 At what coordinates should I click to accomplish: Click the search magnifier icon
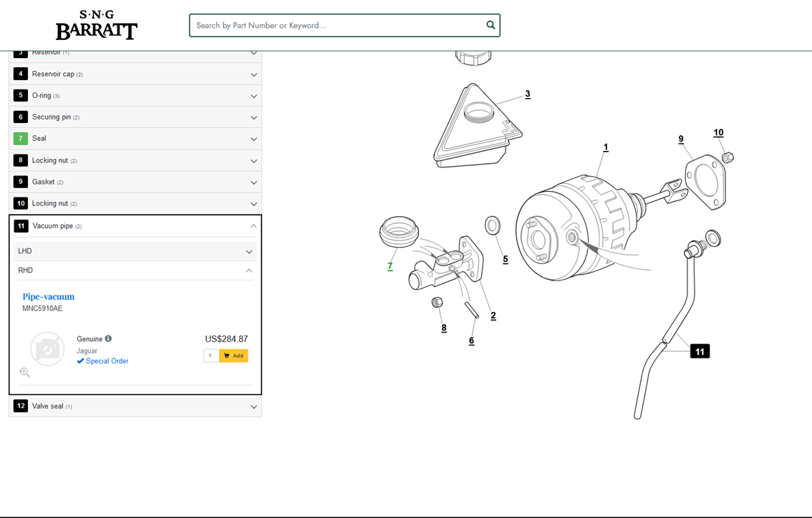point(490,25)
